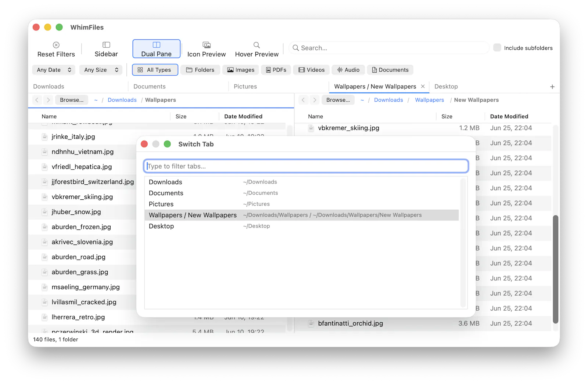
Task: Click aburden_road.jpg file icon
Action: [x=44, y=257]
